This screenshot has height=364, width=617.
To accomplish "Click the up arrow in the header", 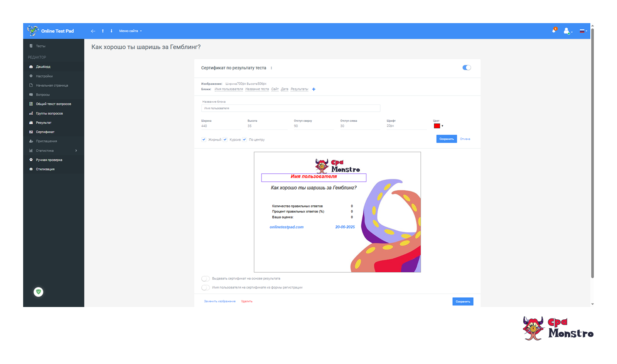I will (103, 31).
